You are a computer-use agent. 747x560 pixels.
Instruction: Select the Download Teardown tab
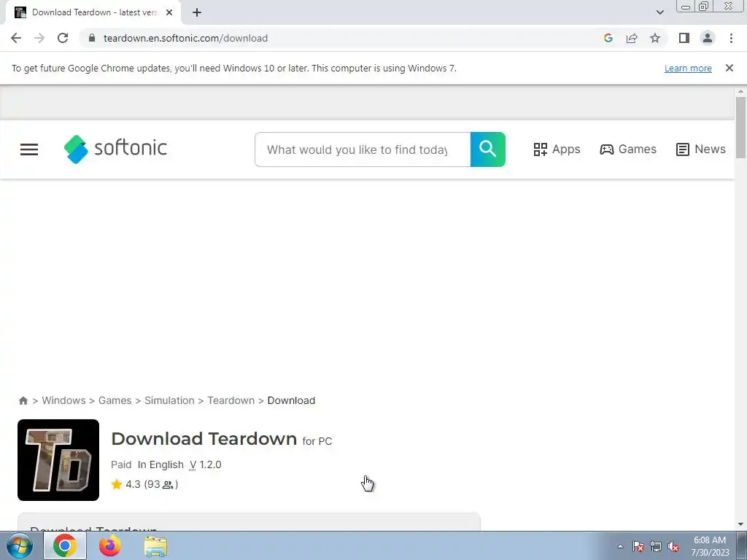[x=93, y=12]
